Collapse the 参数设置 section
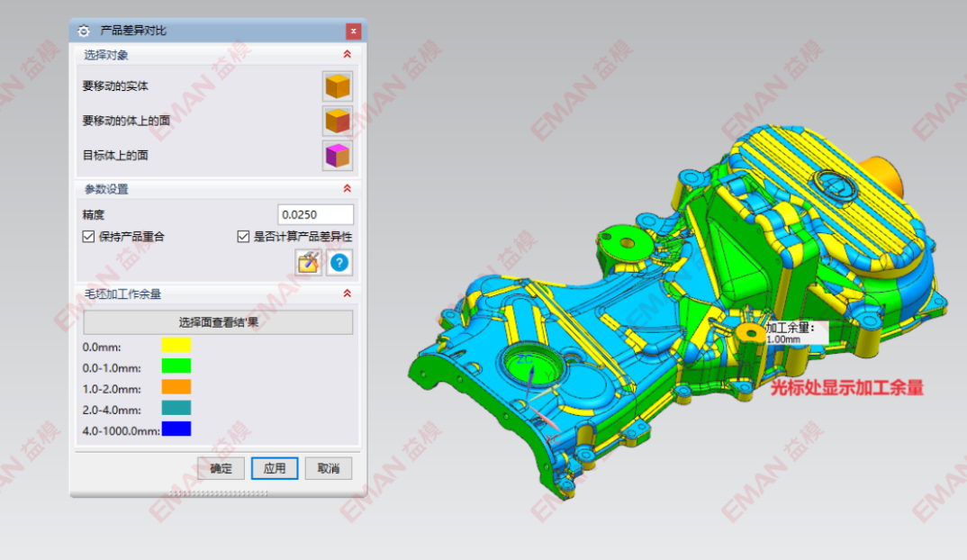This screenshot has height=560, width=967. point(348,189)
